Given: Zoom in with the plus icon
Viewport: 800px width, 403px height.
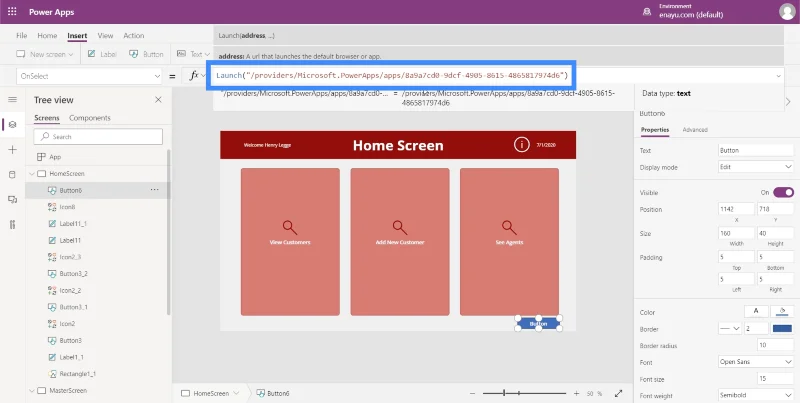Looking at the screenshot, I should point(576,393).
